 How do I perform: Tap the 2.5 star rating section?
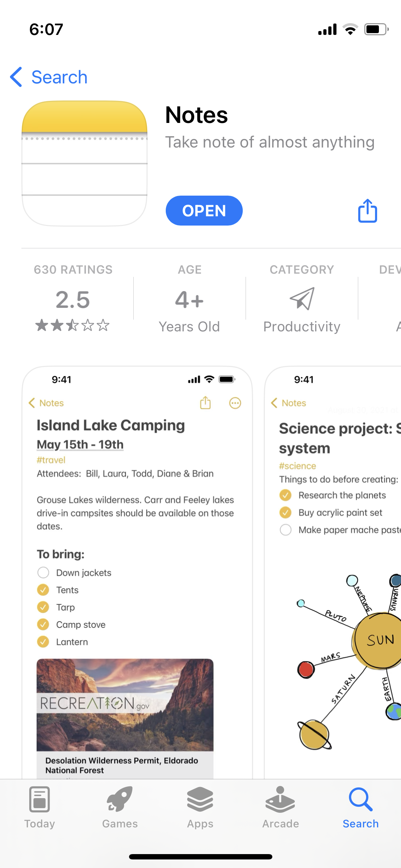(73, 299)
